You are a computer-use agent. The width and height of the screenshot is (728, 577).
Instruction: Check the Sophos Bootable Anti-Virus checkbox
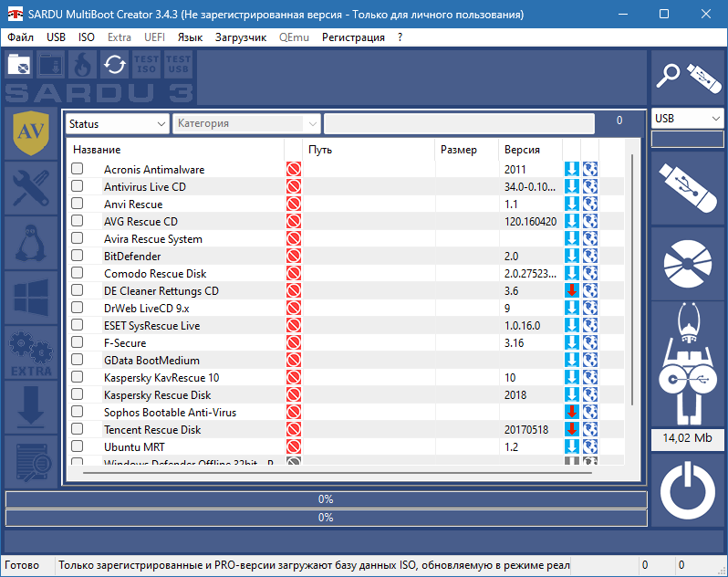tap(77, 412)
